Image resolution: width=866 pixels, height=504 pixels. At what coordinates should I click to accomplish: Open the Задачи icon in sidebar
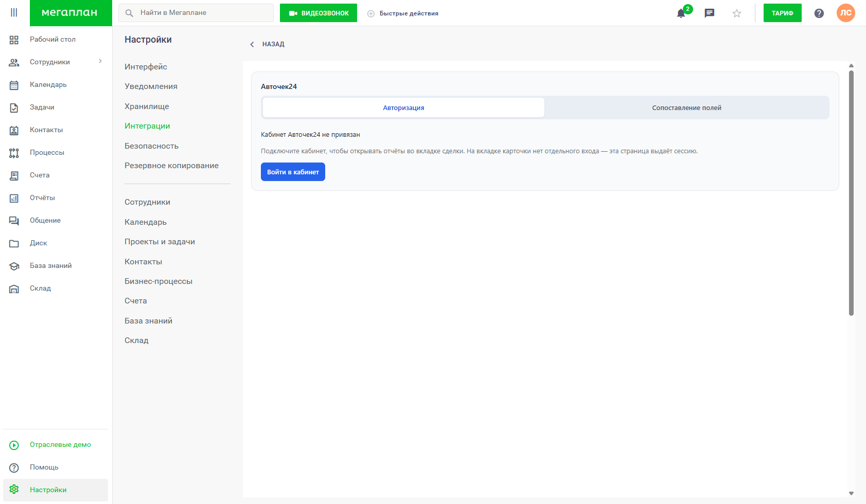pyautogui.click(x=14, y=107)
